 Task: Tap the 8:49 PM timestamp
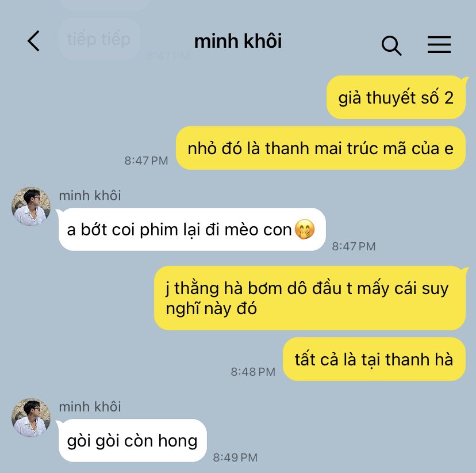[235, 457]
